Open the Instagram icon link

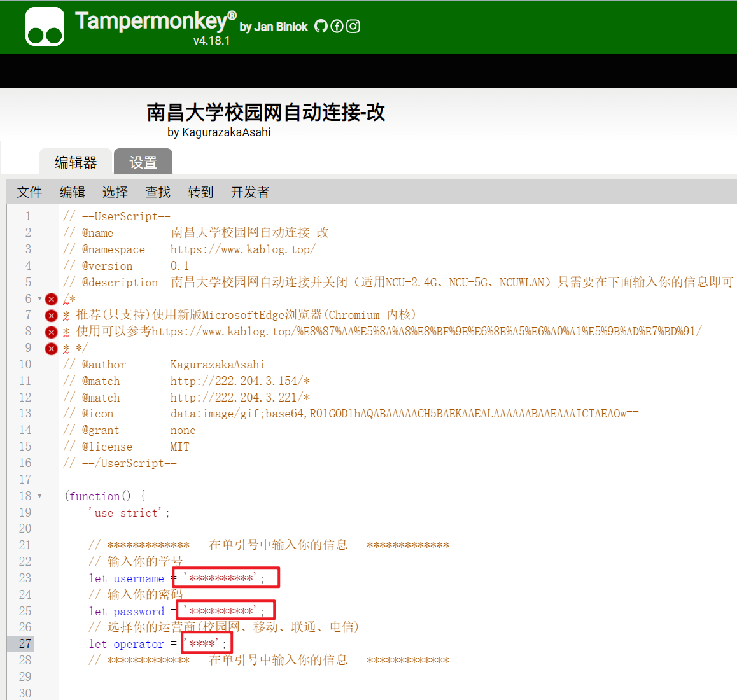353,26
